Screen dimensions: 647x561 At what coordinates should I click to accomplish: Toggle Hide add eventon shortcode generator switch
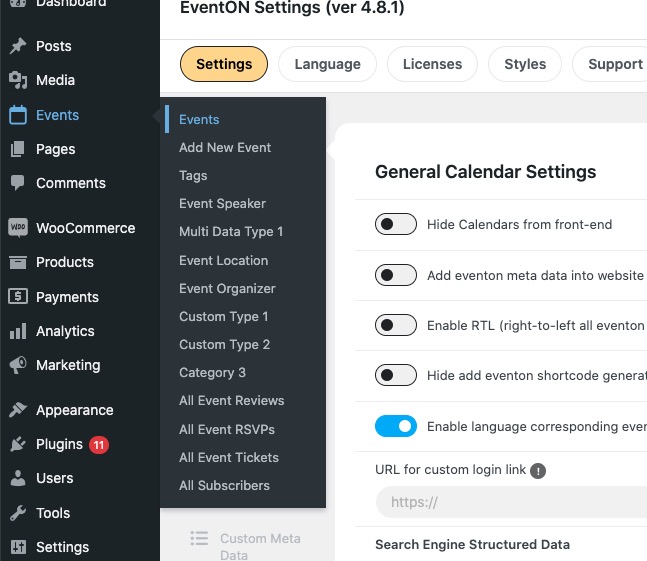click(395, 375)
